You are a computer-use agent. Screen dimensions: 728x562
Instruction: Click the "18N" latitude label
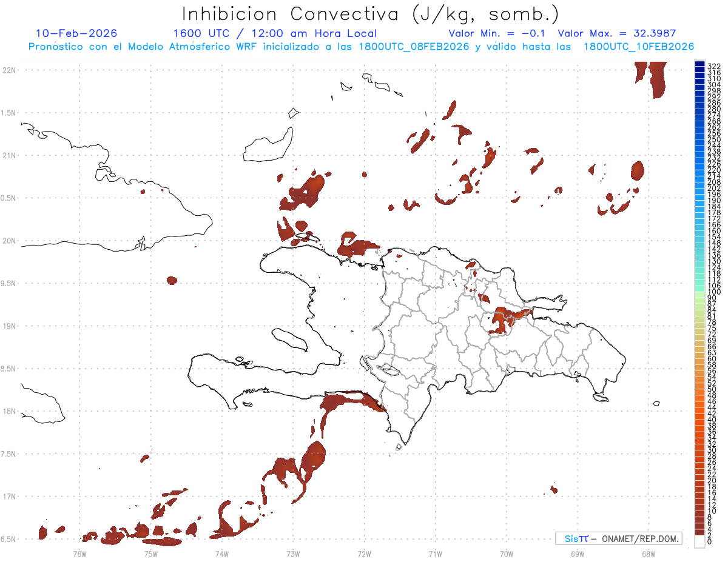click(9, 411)
